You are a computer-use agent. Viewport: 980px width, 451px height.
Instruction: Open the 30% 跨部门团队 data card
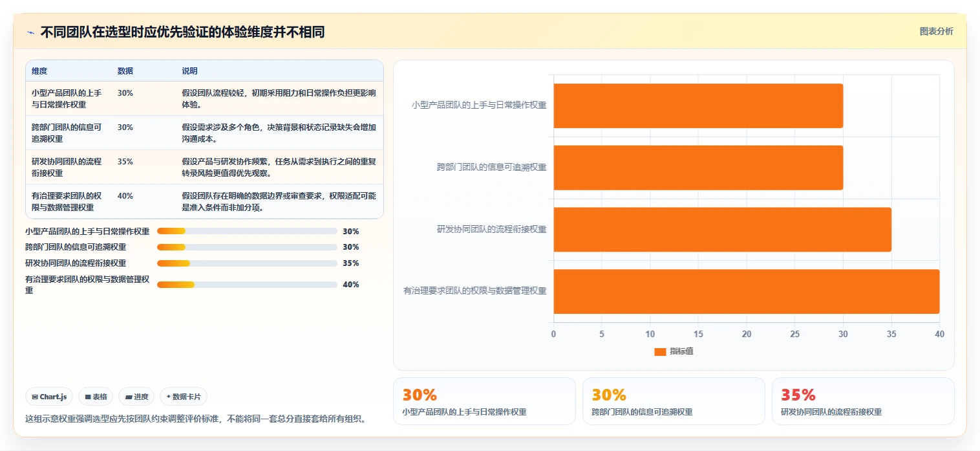click(x=674, y=401)
